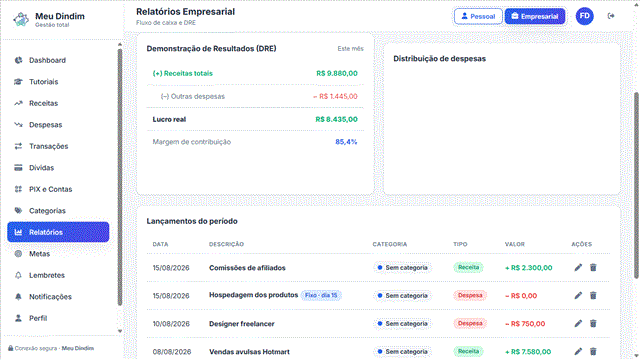640x360 pixels.
Task: Click Sem categoria chip for Designer freelancer
Action: (402, 324)
